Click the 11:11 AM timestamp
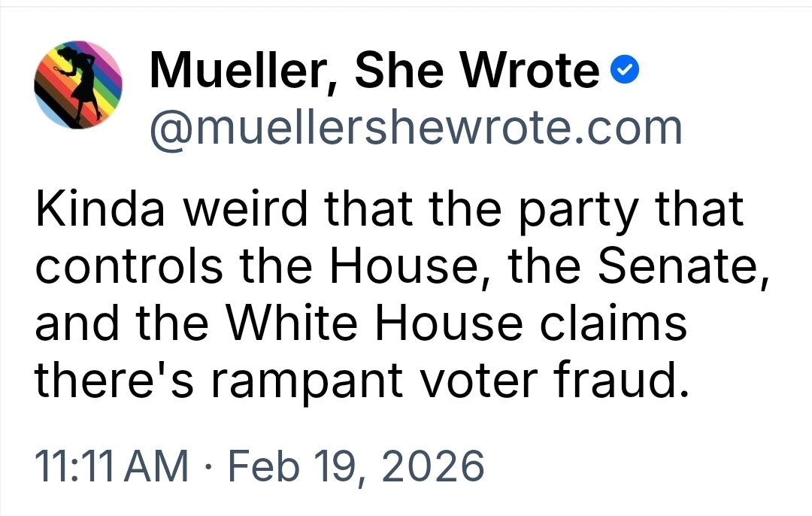812x516 pixels. (113, 466)
